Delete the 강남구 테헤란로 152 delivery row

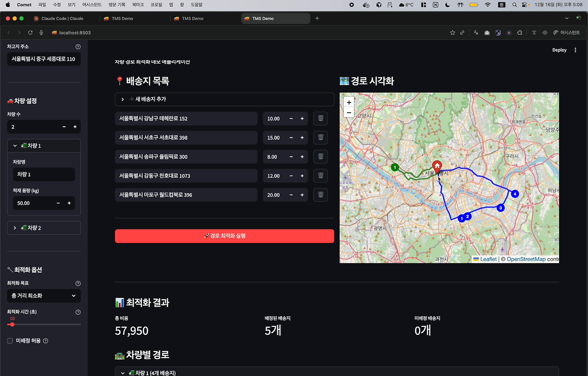(321, 119)
